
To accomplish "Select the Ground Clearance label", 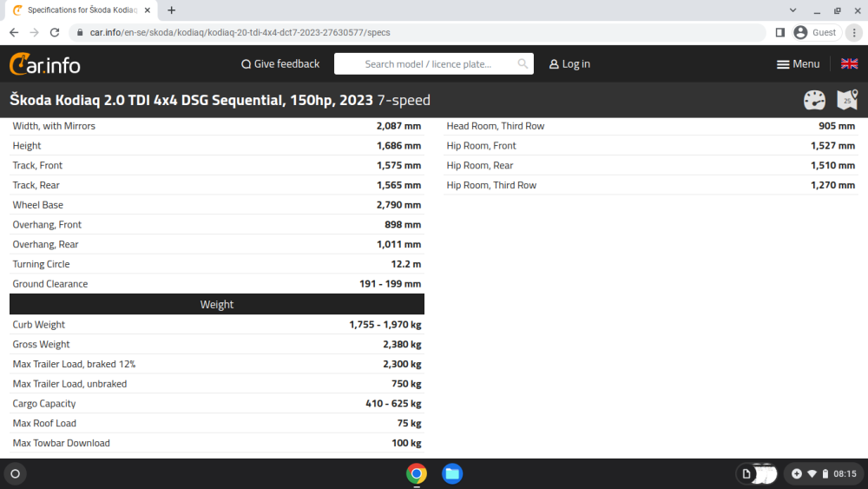I will (50, 284).
